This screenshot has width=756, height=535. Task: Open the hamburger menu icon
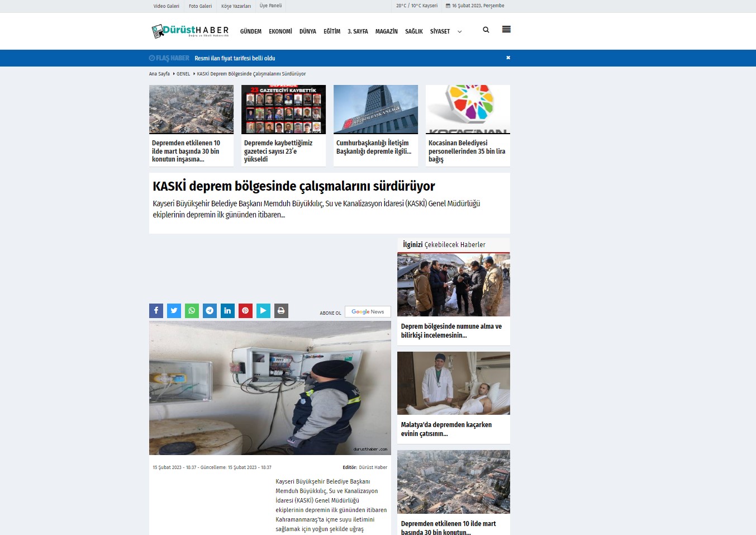pos(506,30)
